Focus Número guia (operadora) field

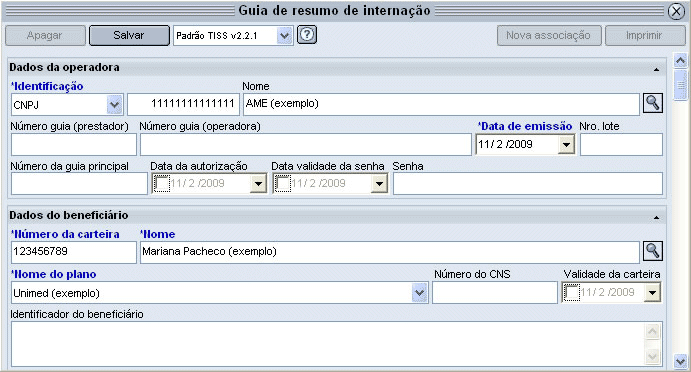[306, 145]
